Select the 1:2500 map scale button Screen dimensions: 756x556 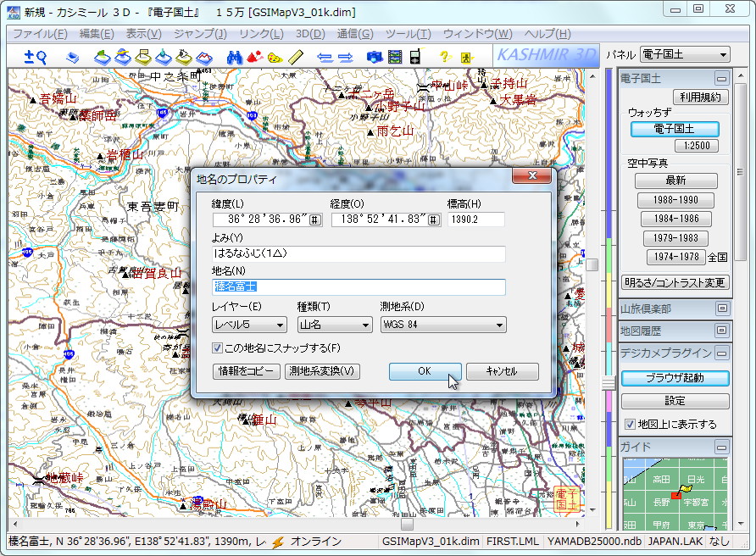pos(697,146)
